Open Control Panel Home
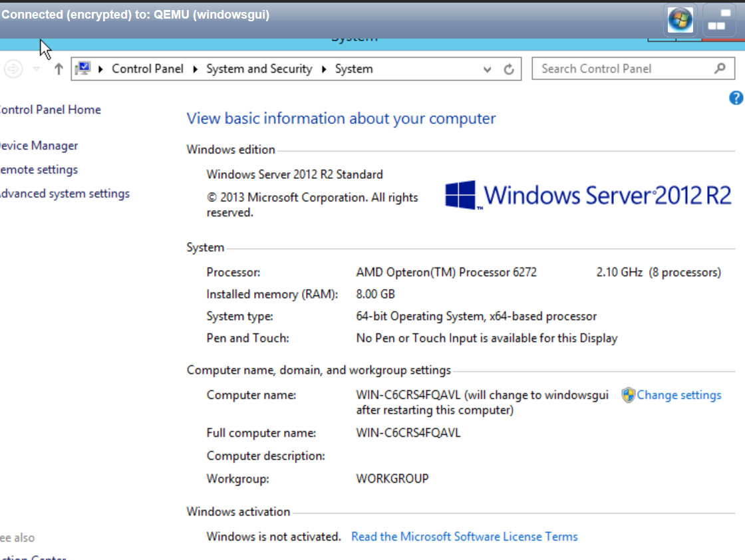 tap(50, 110)
